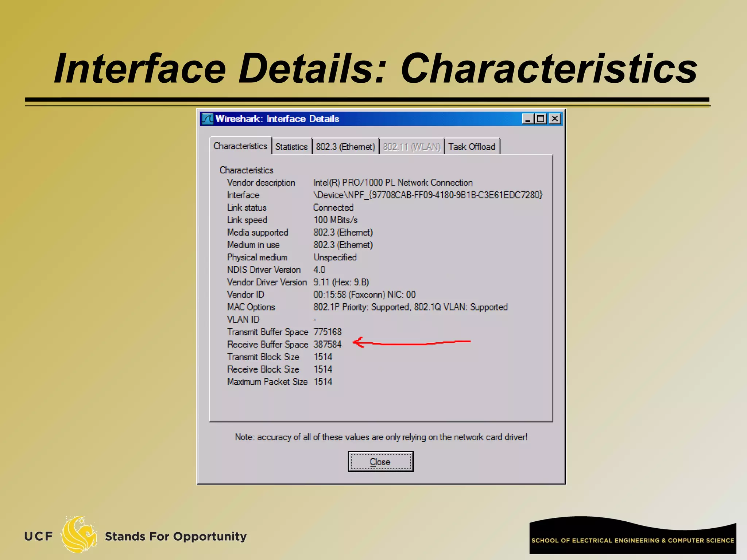The height and width of the screenshot is (560, 747).
Task: Click the Vendor ID 00:15:58 (Foxconn) value
Action: click(x=364, y=295)
